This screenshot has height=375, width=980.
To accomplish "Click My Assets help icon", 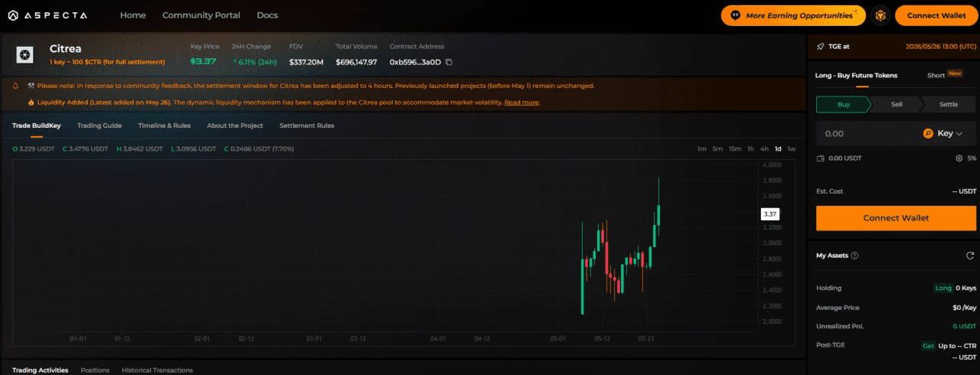I will click(x=854, y=256).
